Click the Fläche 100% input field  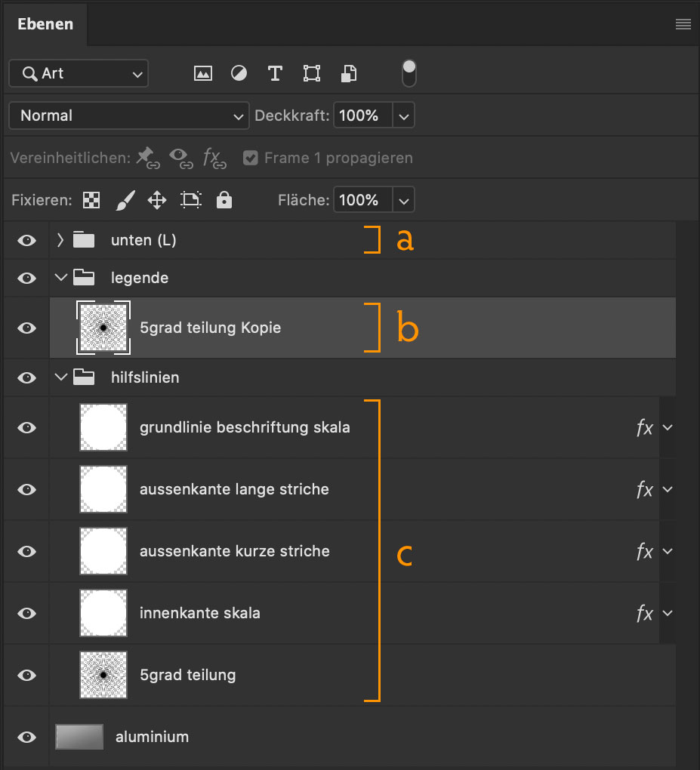(362, 200)
